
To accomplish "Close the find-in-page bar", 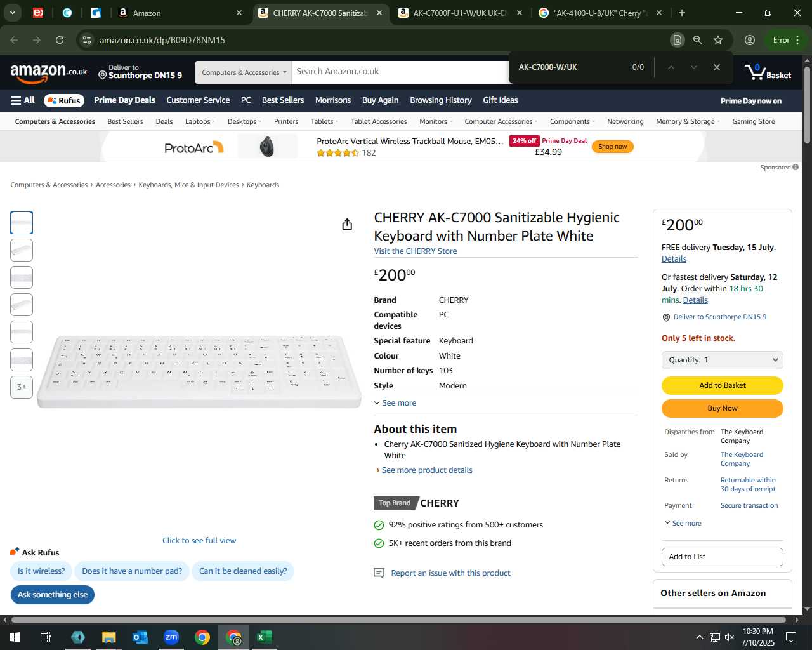I will [x=717, y=67].
